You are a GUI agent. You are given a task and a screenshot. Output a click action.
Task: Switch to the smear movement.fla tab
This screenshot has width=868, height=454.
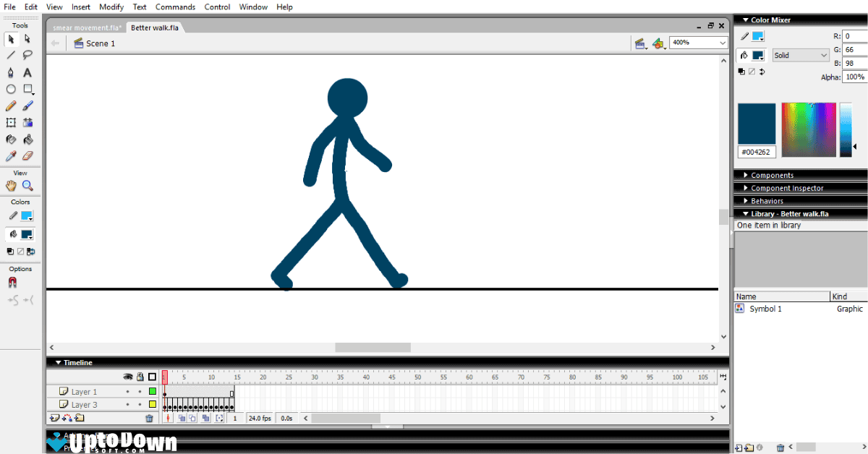click(86, 27)
